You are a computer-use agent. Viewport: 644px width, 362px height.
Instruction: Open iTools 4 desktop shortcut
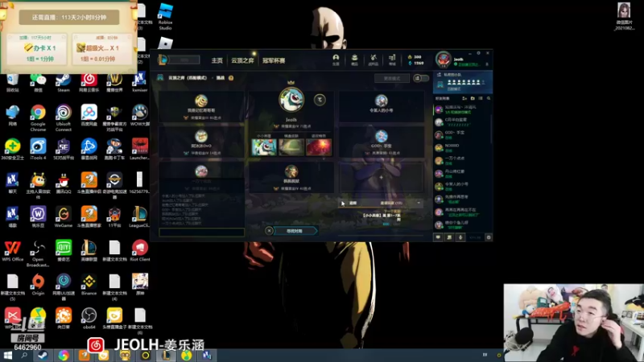click(x=38, y=149)
